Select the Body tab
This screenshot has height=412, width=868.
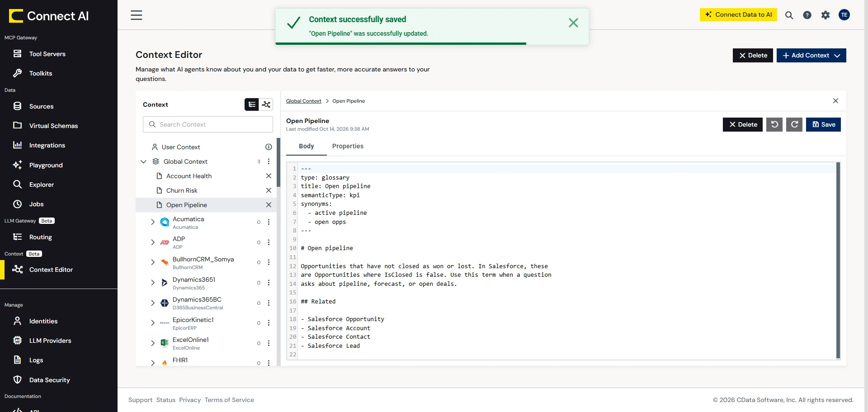pyautogui.click(x=306, y=146)
